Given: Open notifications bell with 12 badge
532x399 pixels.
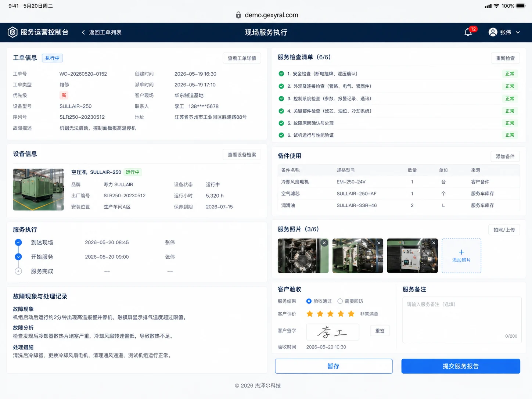Looking at the screenshot, I should click(468, 32).
